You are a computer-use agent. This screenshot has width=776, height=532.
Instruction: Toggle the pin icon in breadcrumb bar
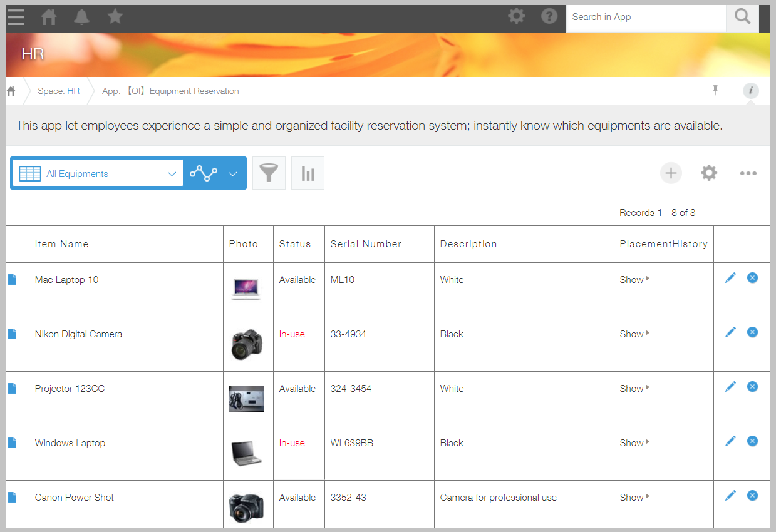coord(715,91)
